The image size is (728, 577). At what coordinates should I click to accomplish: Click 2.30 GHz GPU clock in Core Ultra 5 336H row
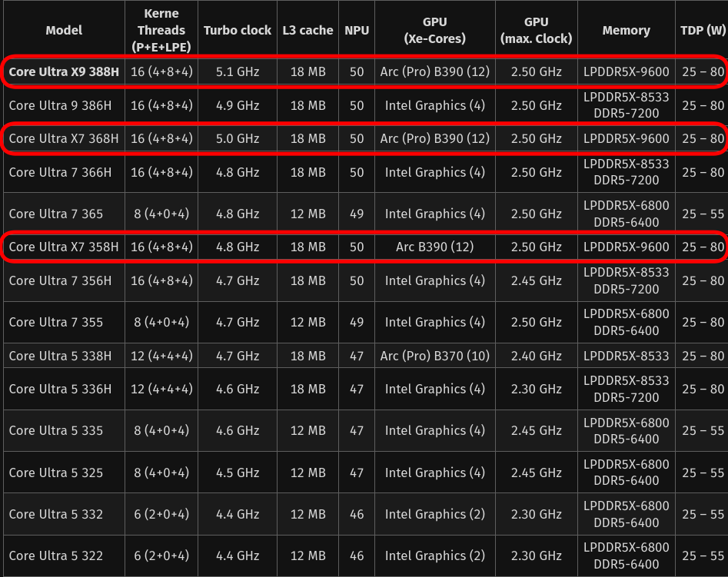coord(537,389)
